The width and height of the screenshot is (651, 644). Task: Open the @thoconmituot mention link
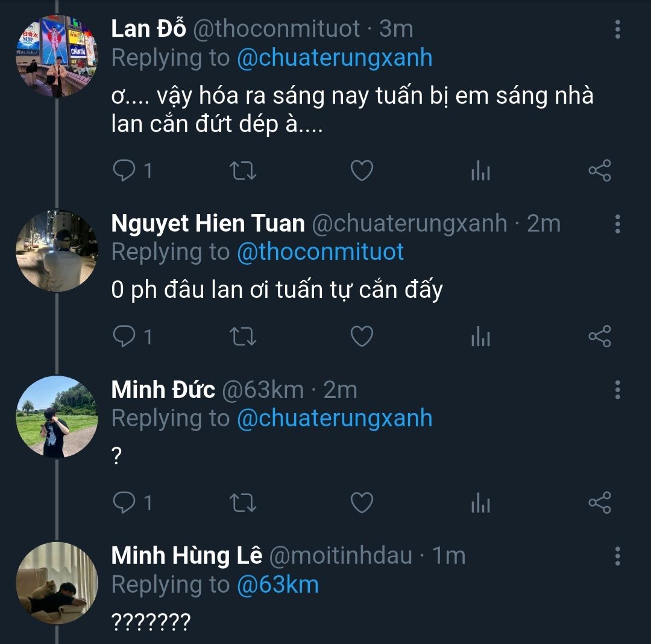320,252
